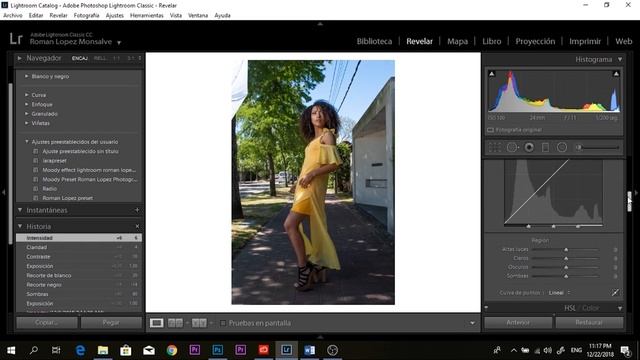This screenshot has width=640, height=360.
Task: Toggle highlight clipping indicator in histogram
Action: click(x=616, y=74)
